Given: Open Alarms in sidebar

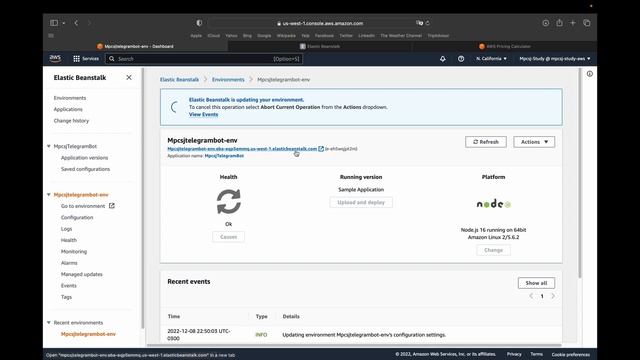Looking at the screenshot, I should (69, 263).
